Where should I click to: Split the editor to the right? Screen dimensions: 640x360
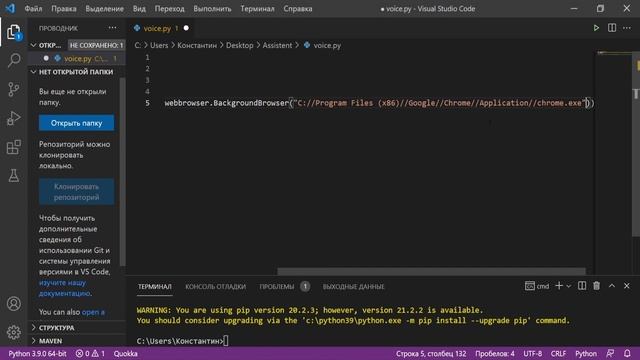click(x=611, y=28)
